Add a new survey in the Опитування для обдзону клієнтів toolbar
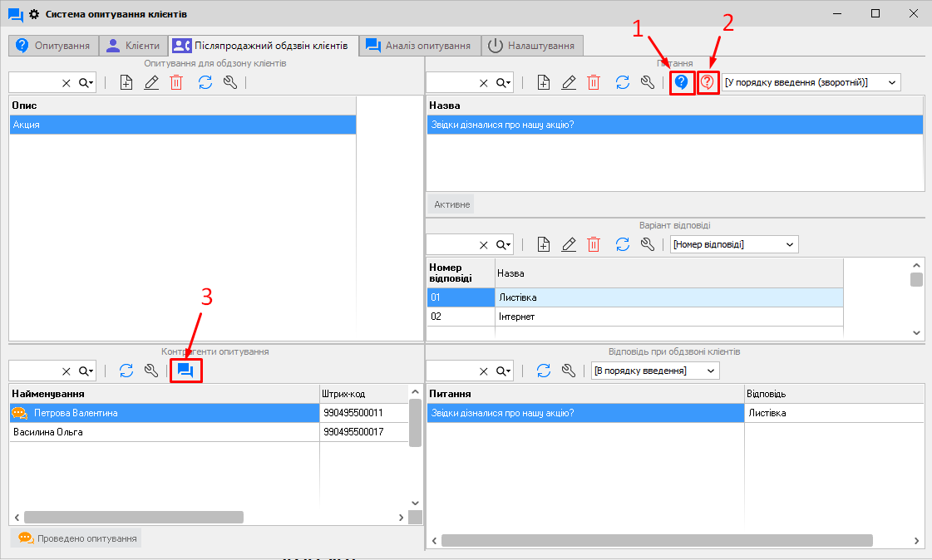 pyautogui.click(x=126, y=82)
